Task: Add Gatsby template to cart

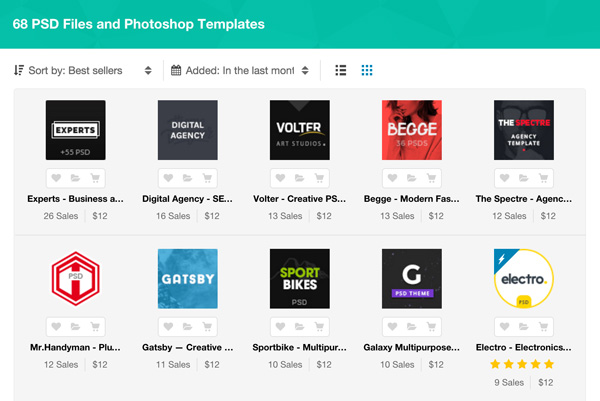Action: click(x=207, y=327)
